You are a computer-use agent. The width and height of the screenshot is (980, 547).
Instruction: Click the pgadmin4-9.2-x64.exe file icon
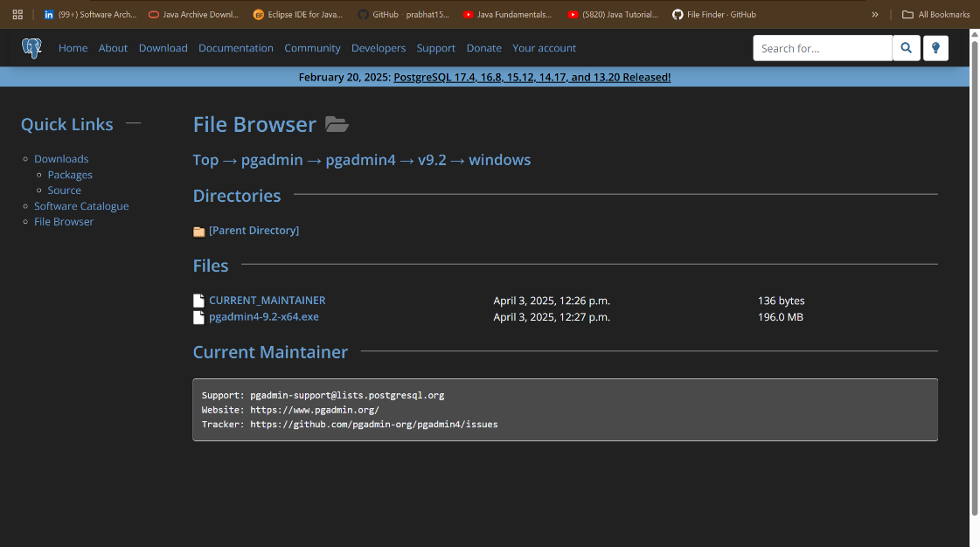point(198,317)
